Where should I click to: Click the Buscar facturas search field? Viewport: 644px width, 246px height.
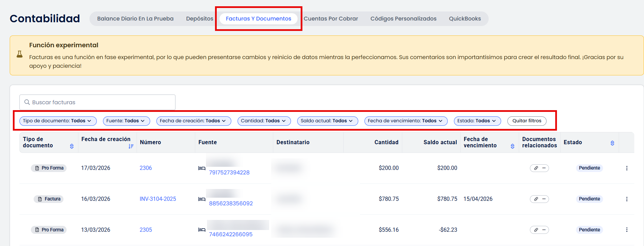click(x=97, y=102)
